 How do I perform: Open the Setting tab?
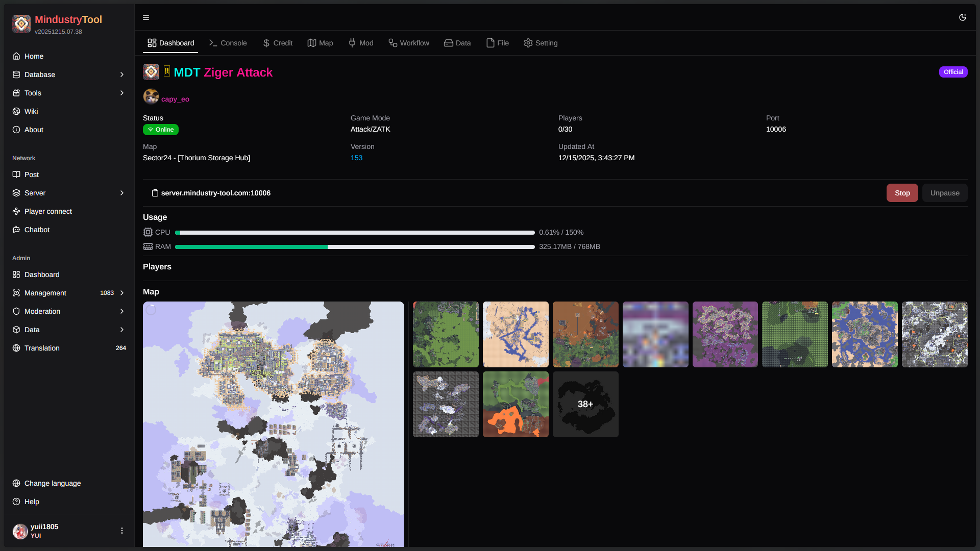coord(541,43)
